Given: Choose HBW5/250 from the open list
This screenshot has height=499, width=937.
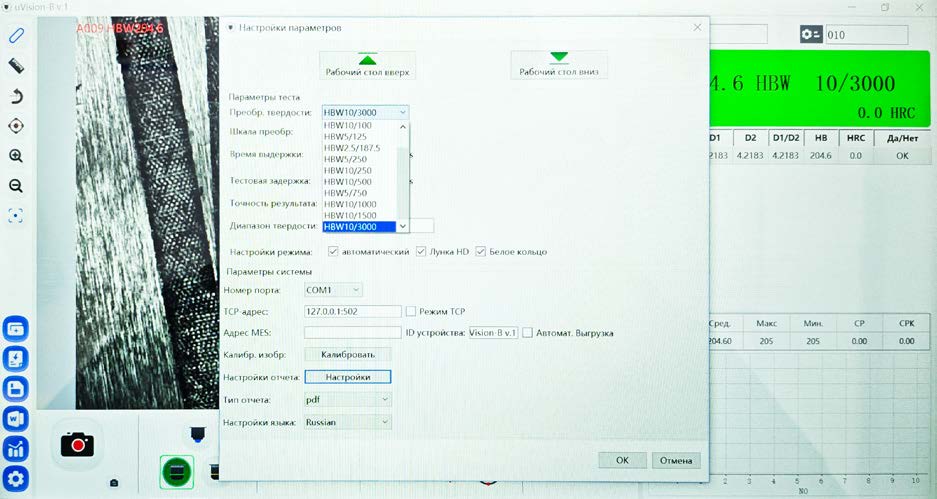Looking at the screenshot, I should (x=359, y=159).
